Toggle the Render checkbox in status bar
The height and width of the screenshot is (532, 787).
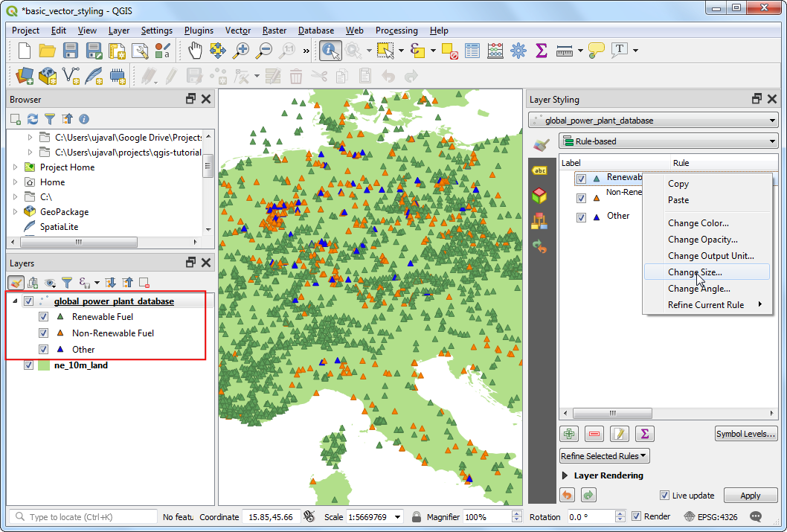click(x=636, y=516)
